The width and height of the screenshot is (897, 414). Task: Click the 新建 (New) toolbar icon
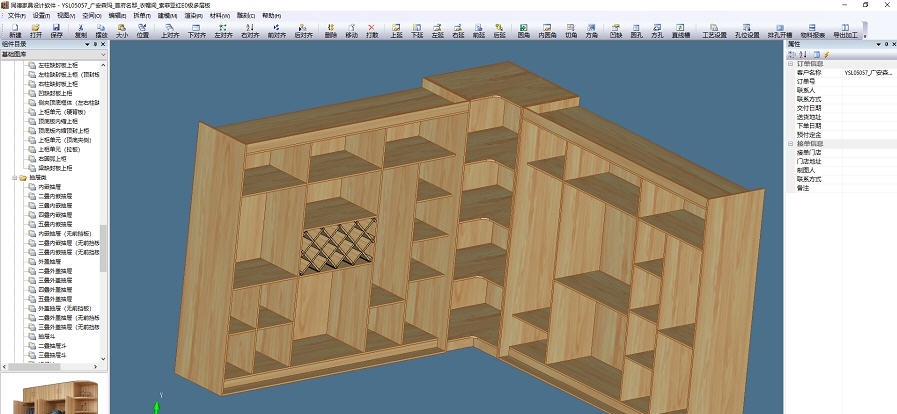pos(14,30)
